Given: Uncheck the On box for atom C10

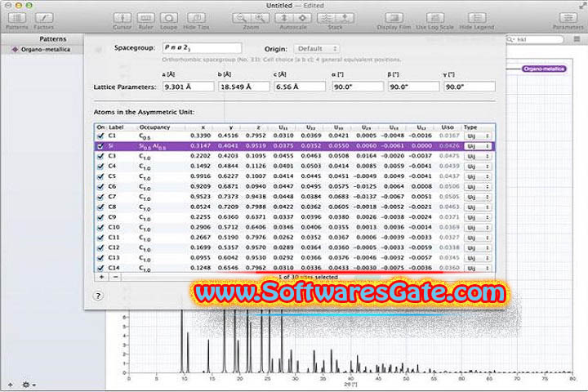Looking at the screenshot, I should pyautogui.click(x=100, y=227).
